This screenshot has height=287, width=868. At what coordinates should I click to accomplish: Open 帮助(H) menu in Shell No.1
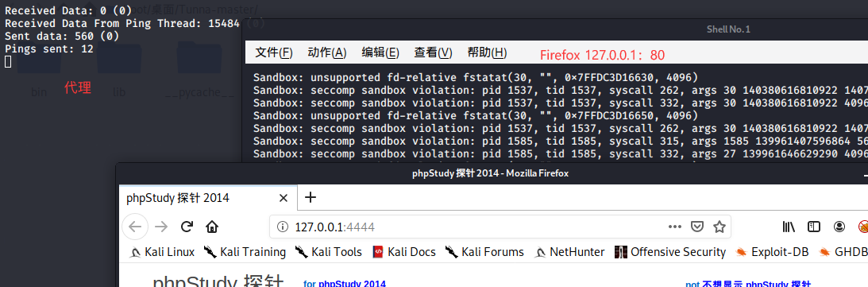click(x=487, y=53)
